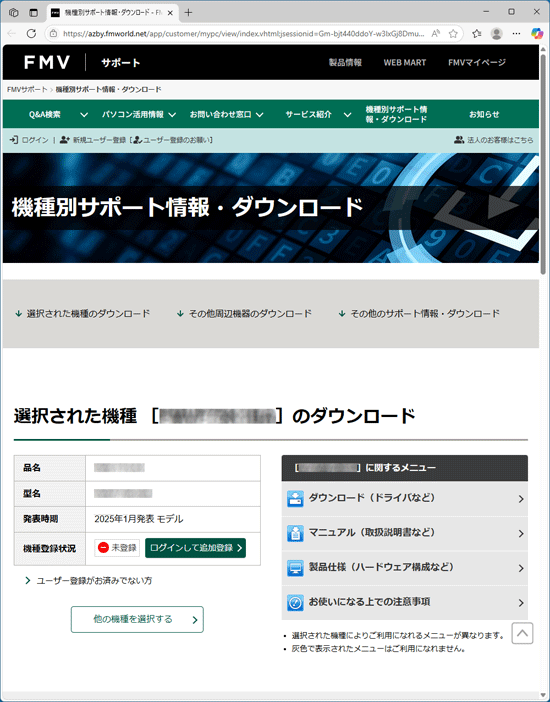Screen dimensions: 550x702
Task: Click the usage notes compass icon
Action: 295,603
